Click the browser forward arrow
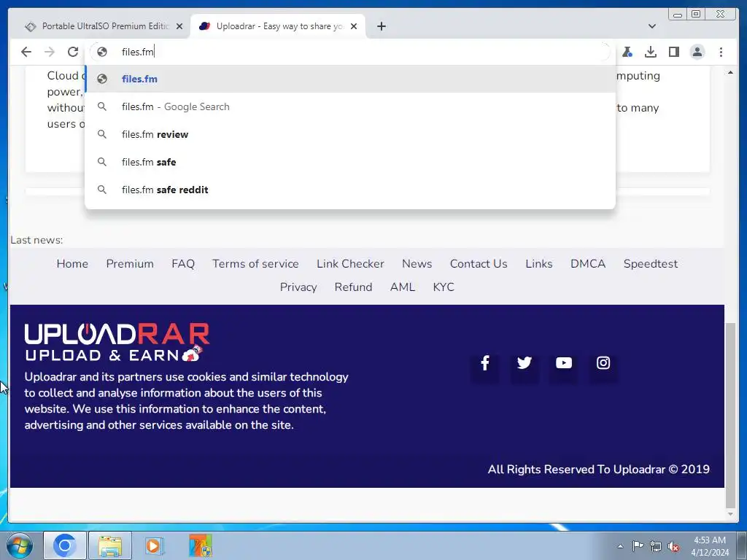This screenshot has height=560, width=747. (x=50, y=52)
